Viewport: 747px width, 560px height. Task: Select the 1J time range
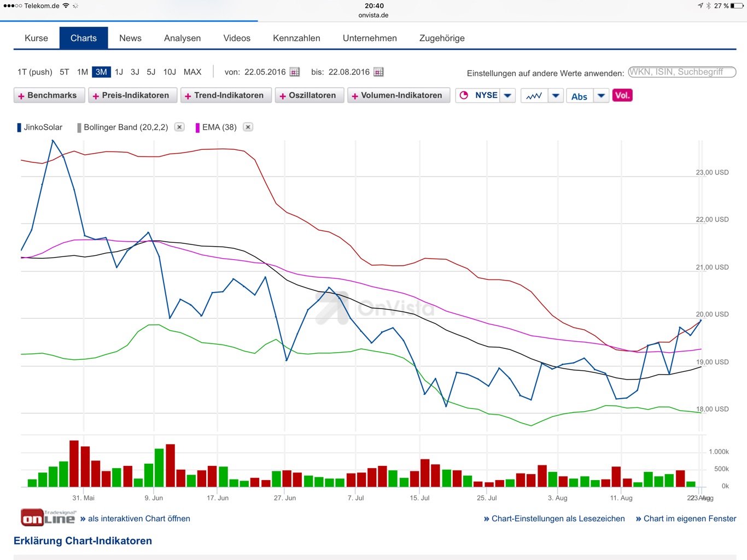pyautogui.click(x=119, y=72)
